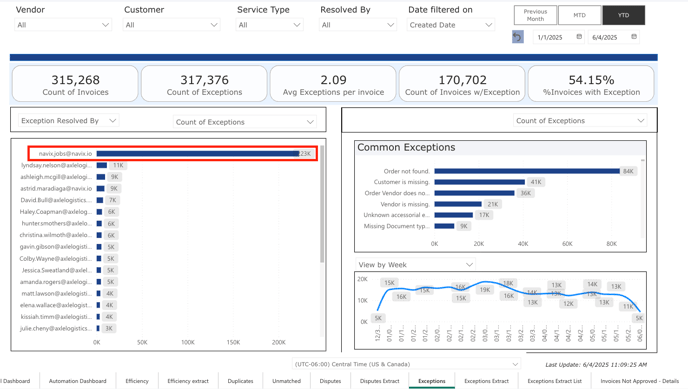Open the Date filtered on dropdown

(451, 25)
